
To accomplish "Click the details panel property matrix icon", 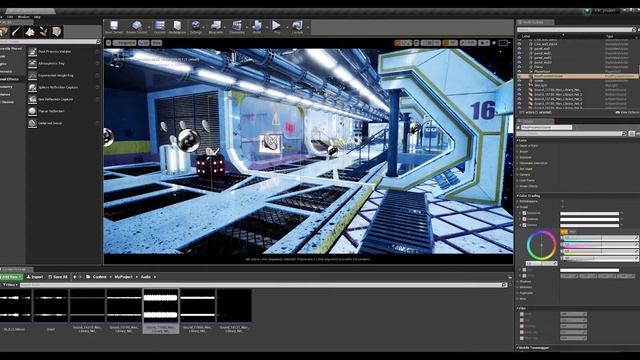I will (x=631, y=133).
